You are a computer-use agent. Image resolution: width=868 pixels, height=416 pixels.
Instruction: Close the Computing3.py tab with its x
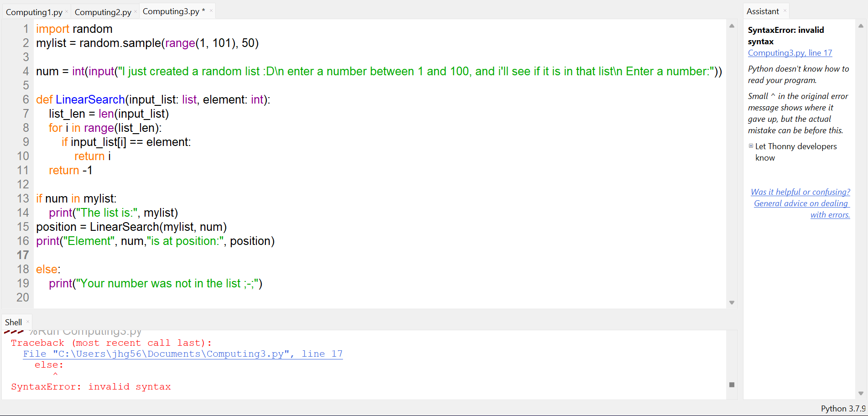(211, 11)
